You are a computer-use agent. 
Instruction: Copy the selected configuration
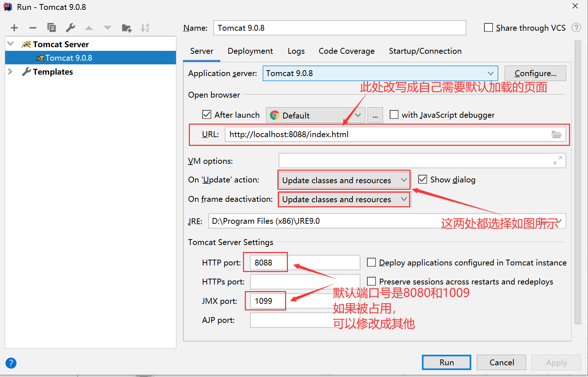tap(52, 28)
